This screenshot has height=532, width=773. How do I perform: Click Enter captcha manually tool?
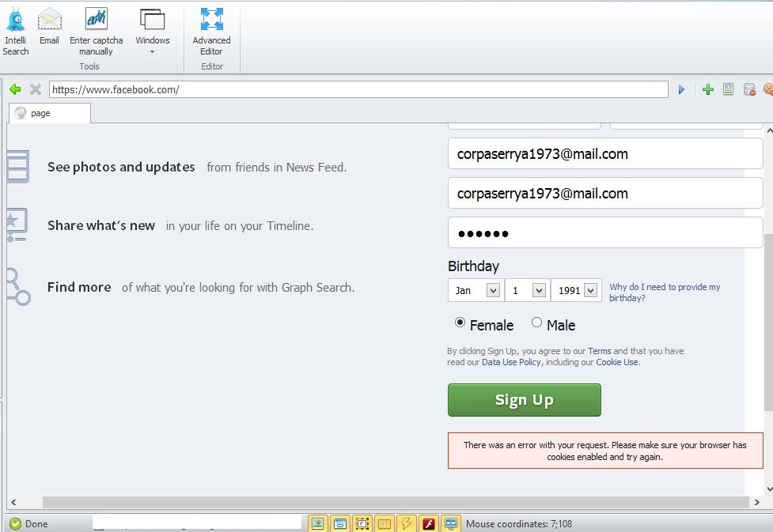click(97, 32)
